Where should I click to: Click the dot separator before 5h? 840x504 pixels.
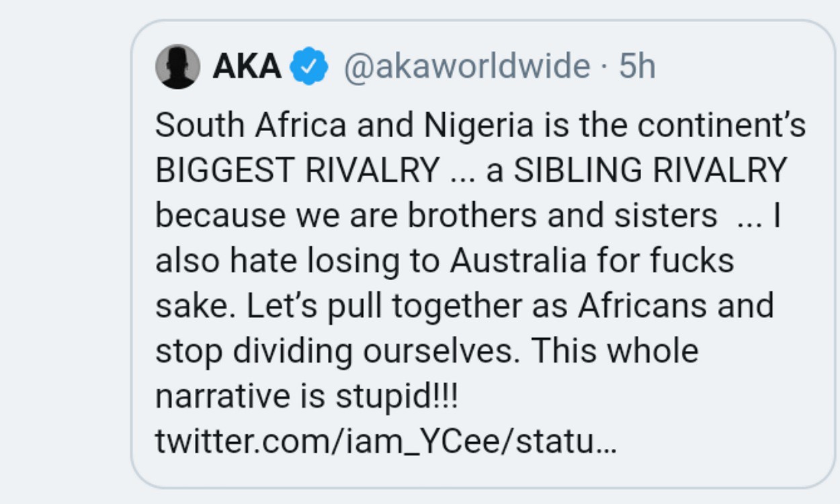point(603,67)
